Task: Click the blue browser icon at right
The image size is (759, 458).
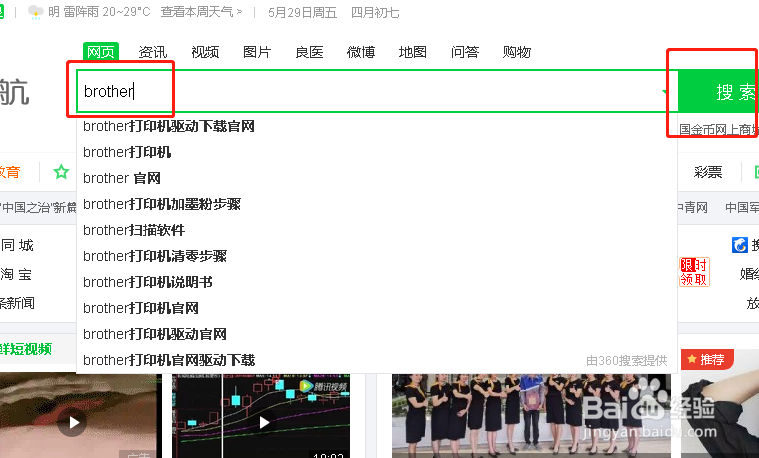Action: [740, 245]
